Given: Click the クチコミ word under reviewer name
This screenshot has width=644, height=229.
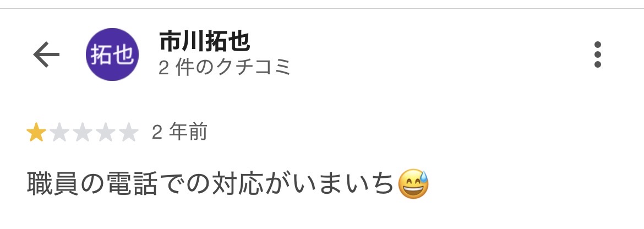Looking at the screenshot, I should (x=253, y=67).
